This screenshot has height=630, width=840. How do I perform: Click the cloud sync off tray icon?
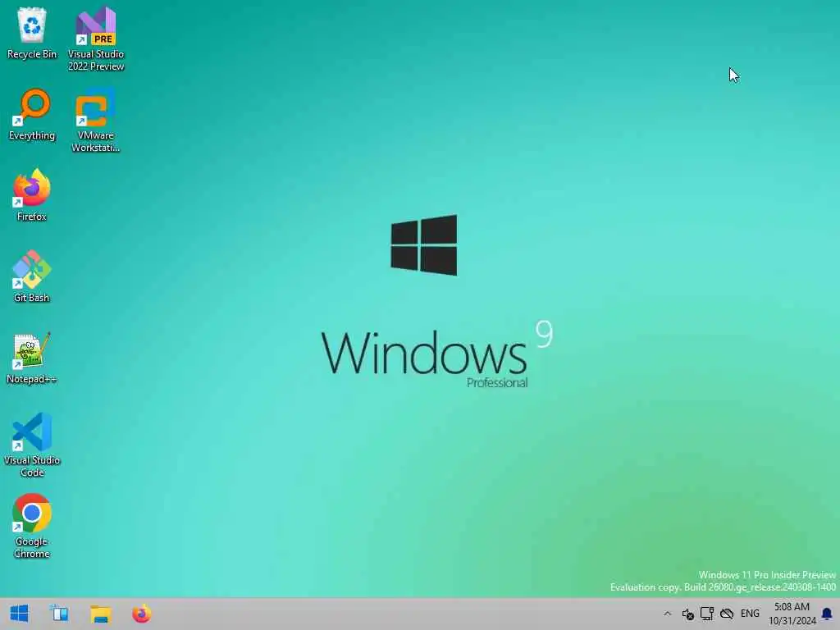[727, 614]
